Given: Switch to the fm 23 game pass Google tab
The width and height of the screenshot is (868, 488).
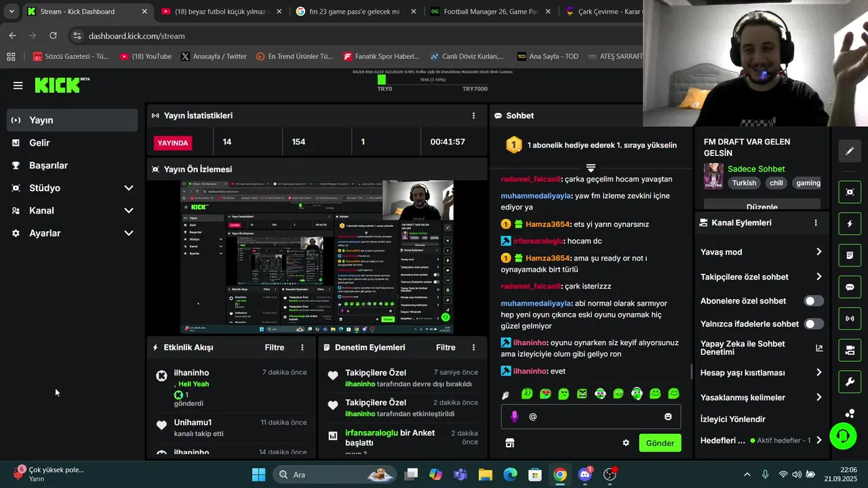Looking at the screenshot, I should point(356,12).
